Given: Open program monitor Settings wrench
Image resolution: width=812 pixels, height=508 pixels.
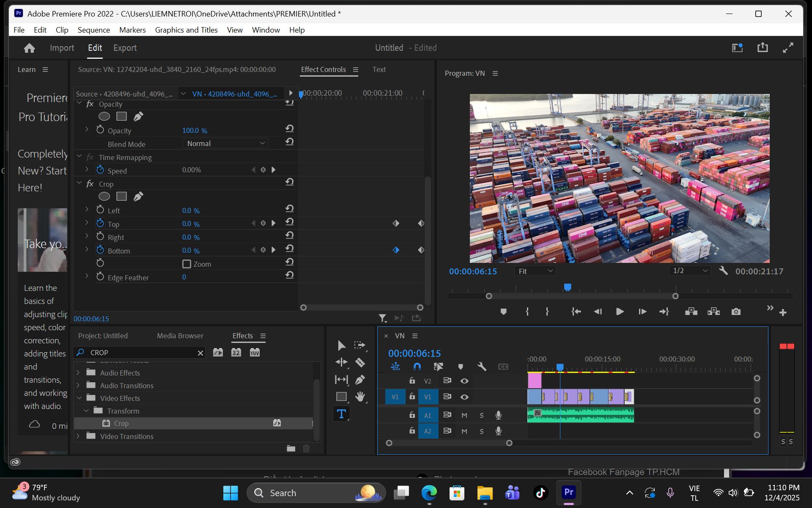Looking at the screenshot, I should point(723,271).
